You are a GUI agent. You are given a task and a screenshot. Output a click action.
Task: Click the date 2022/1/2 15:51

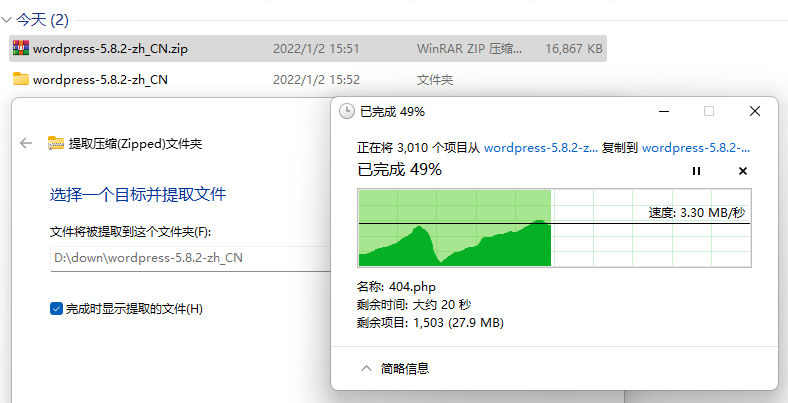(x=316, y=49)
